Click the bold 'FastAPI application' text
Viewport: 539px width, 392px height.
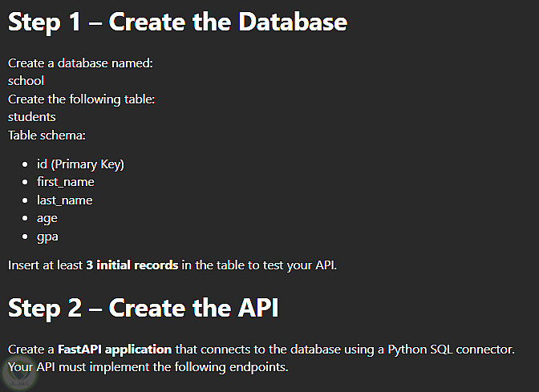(115, 350)
